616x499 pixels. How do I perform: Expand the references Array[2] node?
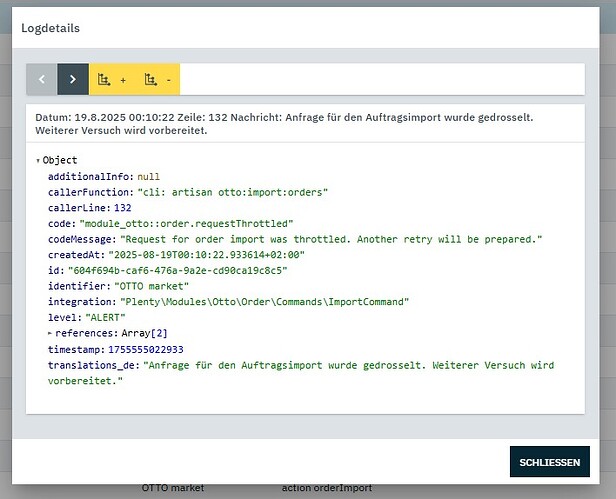[50, 333]
